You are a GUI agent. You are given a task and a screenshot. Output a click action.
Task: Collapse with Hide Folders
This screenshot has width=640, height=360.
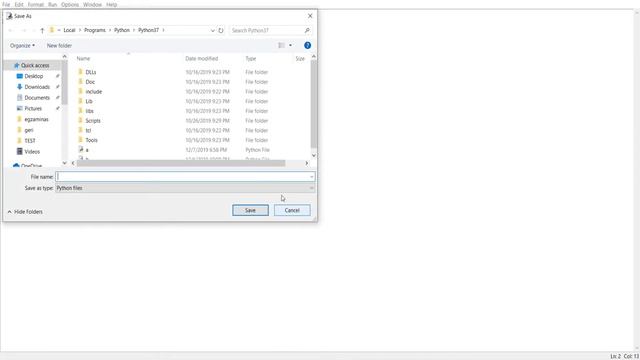click(x=25, y=212)
